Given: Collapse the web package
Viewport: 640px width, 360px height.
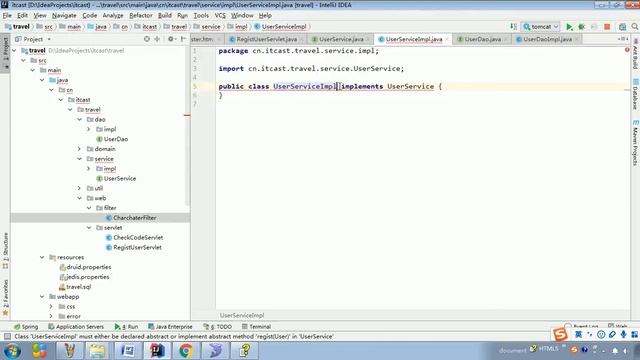Looking at the screenshot, I should pos(79,198).
